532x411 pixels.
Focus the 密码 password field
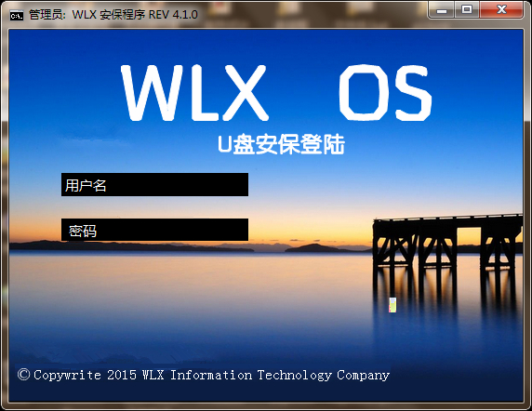coord(154,230)
